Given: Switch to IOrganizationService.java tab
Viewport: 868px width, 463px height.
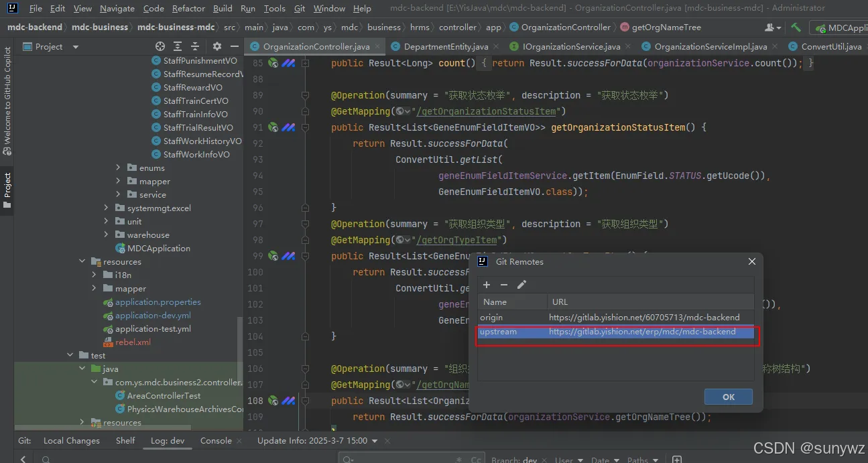Looking at the screenshot, I should point(571,47).
